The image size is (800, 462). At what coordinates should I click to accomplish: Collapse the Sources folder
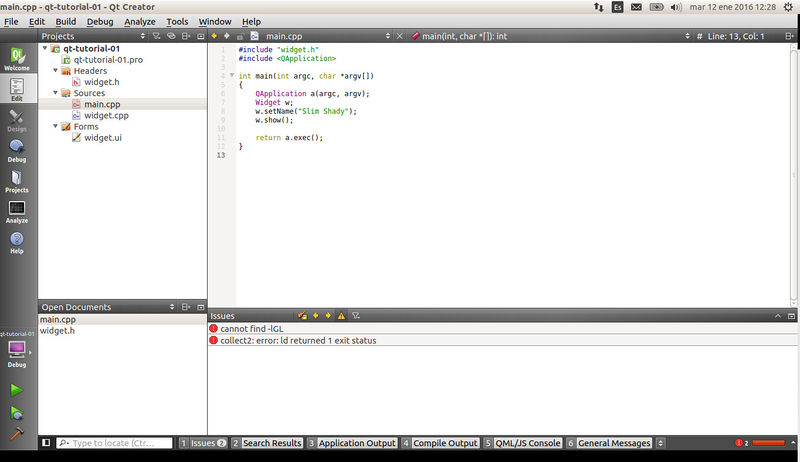pyautogui.click(x=56, y=93)
